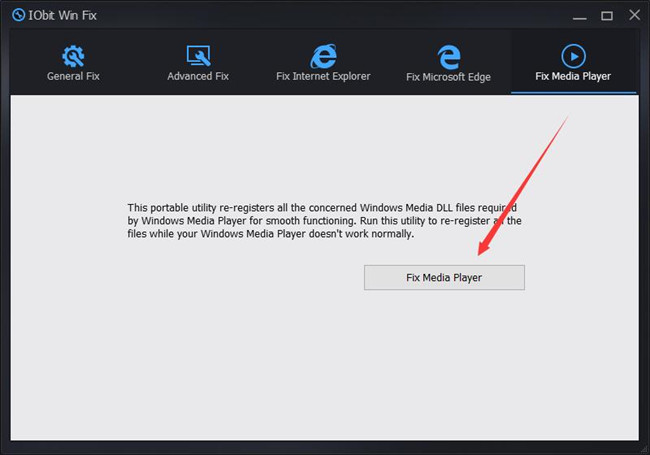Minimize the IObit Win Fix window
This screenshot has width=650, height=455.
580,16
